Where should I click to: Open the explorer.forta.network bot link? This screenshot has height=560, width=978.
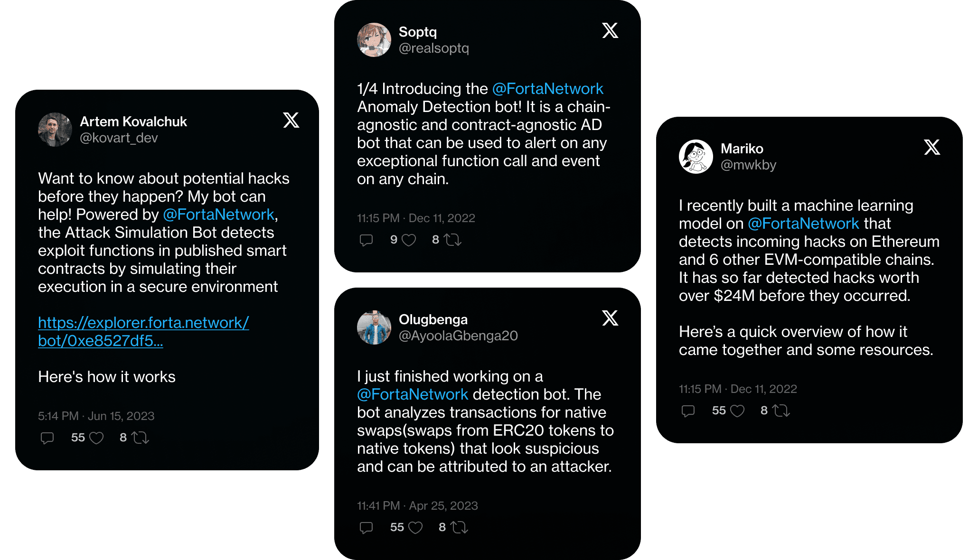pos(143,332)
